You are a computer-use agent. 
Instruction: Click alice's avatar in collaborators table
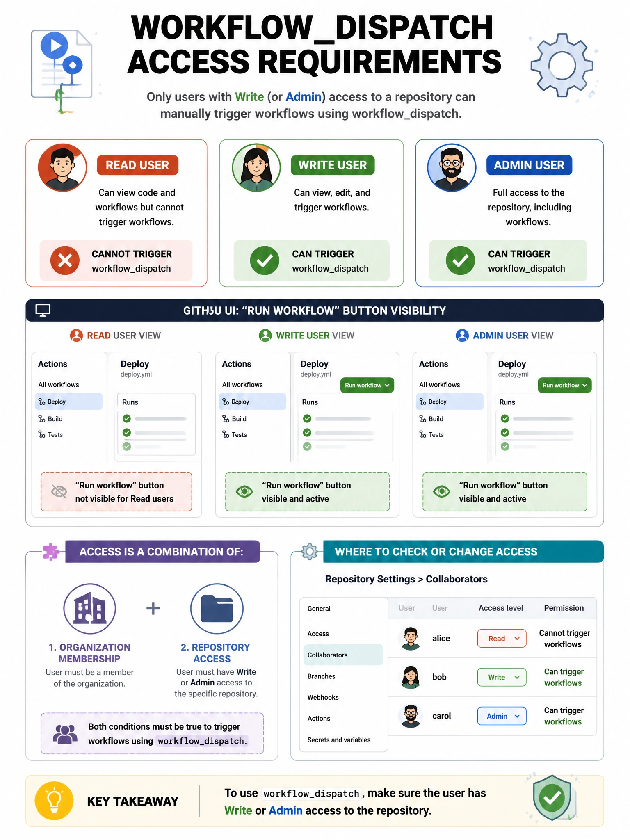(x=410, y=639)
